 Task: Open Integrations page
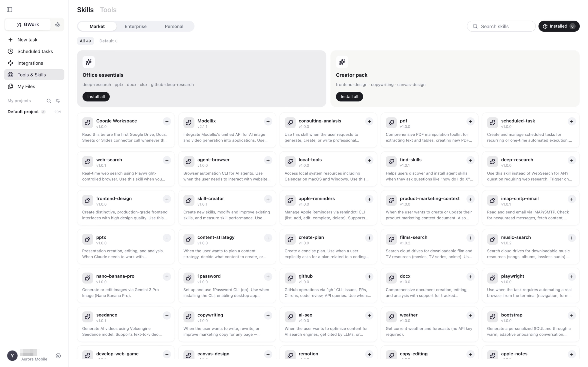[x=34, y=63]
